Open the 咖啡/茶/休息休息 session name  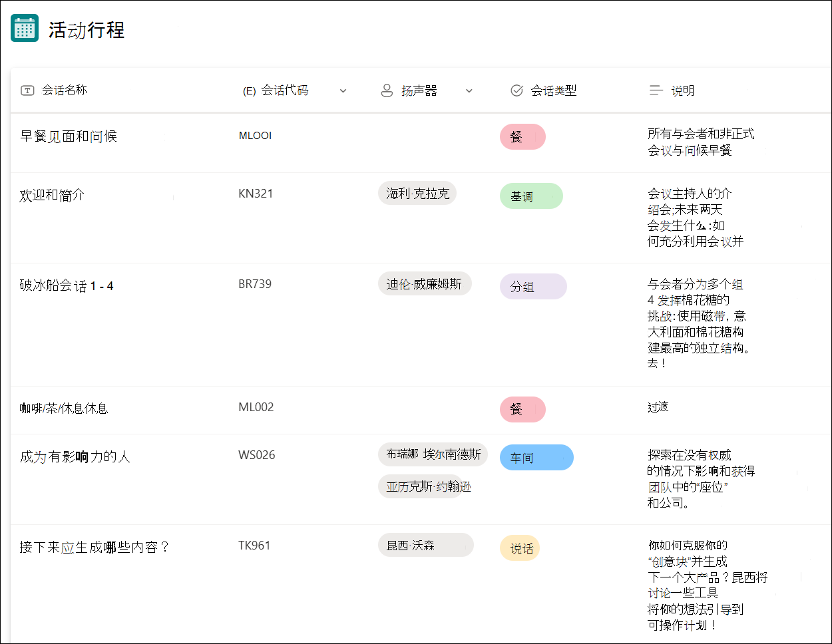64,408
